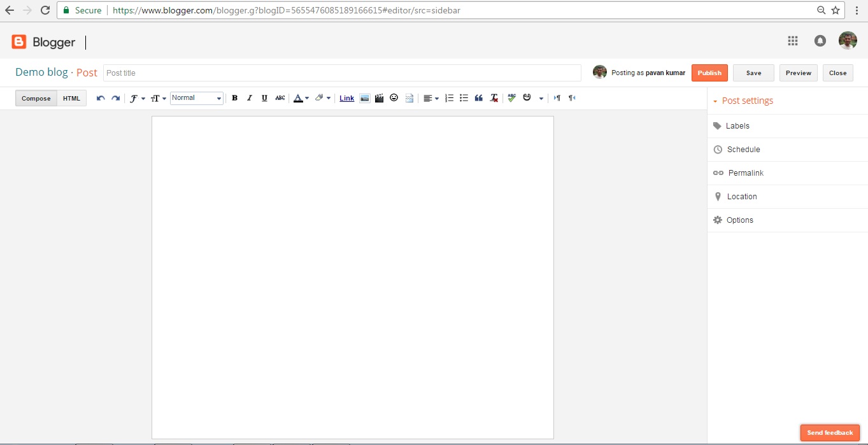
Task: Open the Schedule setting
Action: coord(788,150)
